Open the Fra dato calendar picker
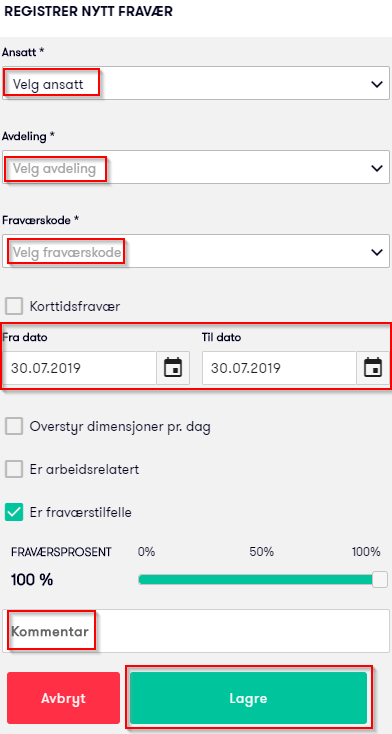392x734 pixels. pos(173,368)
